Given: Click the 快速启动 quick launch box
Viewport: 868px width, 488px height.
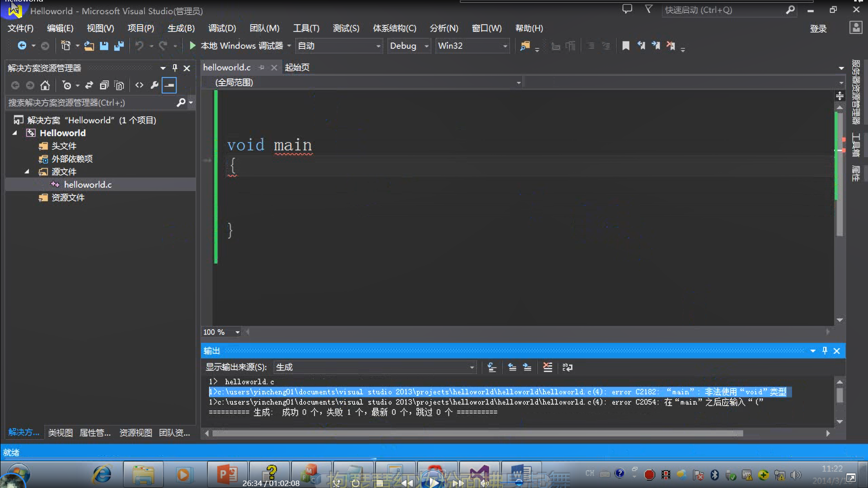Looking at the screenshot, I should click(723, 10).
